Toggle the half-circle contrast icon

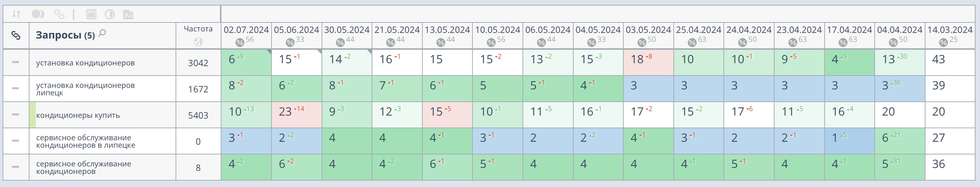pyautogui.click(x=109, y=15)
